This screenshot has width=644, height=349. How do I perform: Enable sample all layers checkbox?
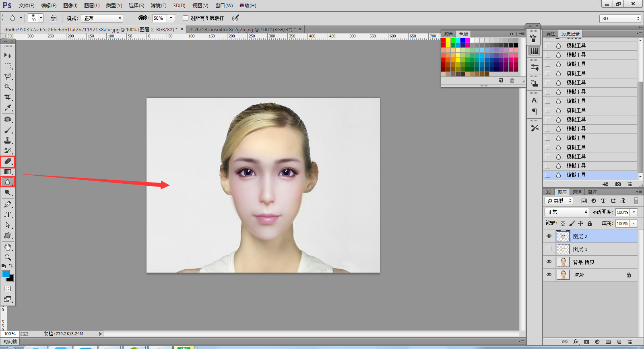tap(186, 18)
